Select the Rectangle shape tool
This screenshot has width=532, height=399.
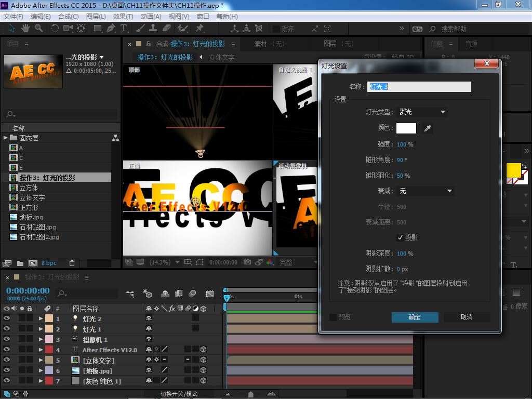(x=98, y=29)
